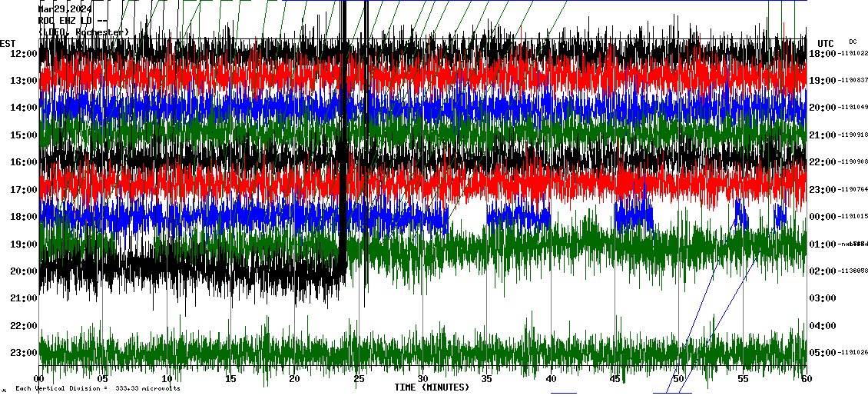Click the TIME (MINUTES) axis title
868x399 pixels.
coord(432,387)
